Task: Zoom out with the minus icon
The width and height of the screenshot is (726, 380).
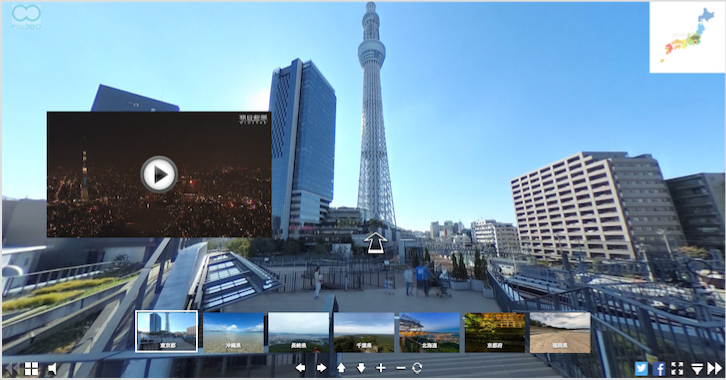Action: click(401, 368)
